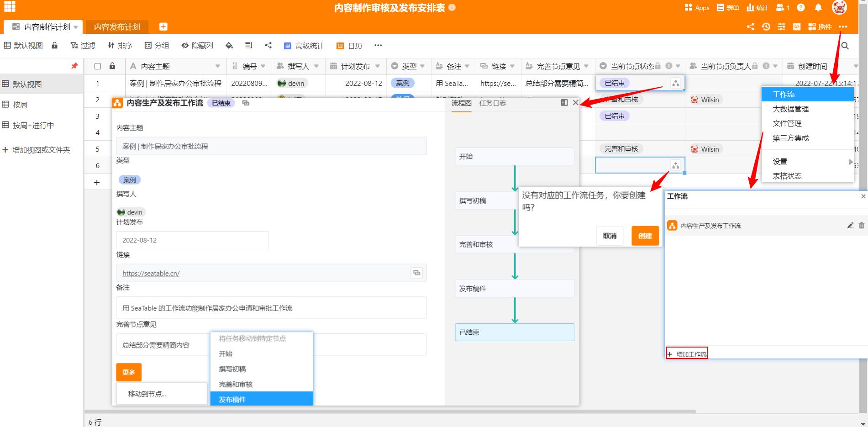Open the 设置 submenu entry

tap(807, 161)
